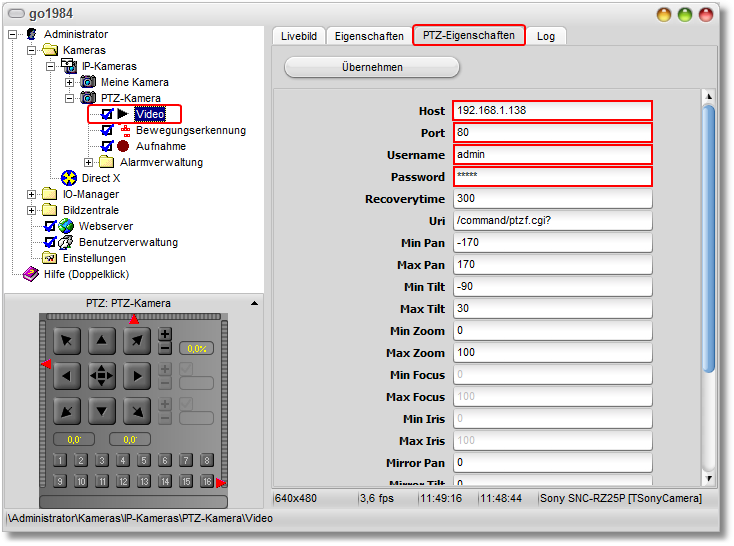Move camera diagonally down-right with PTZ arrow
Screen dimensions: 734x546
tap(137, 410)
